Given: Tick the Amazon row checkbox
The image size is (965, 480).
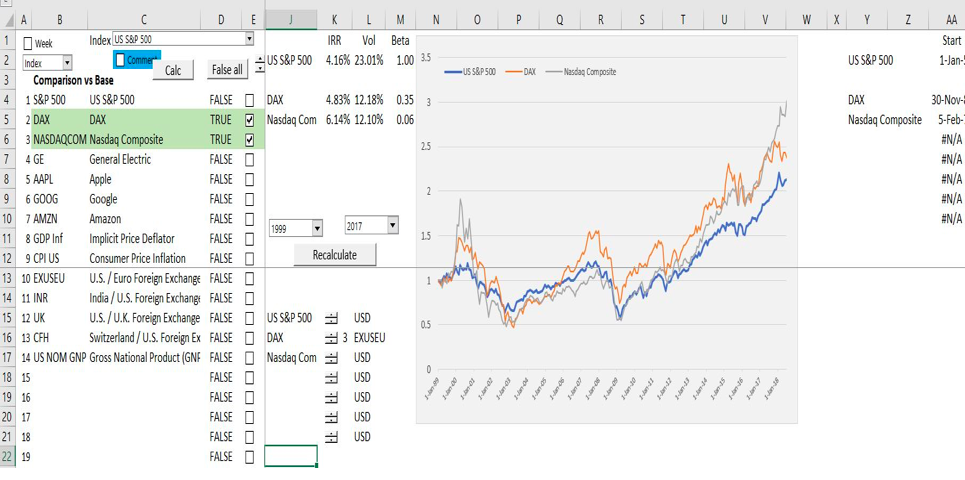Looking at the screenshot, I should [x=249, y=219].
